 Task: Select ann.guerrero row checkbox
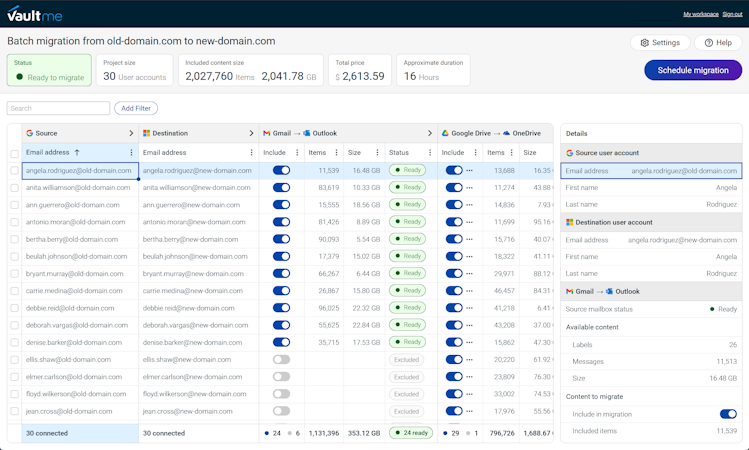pyautogui.click(x=14, y=205)
